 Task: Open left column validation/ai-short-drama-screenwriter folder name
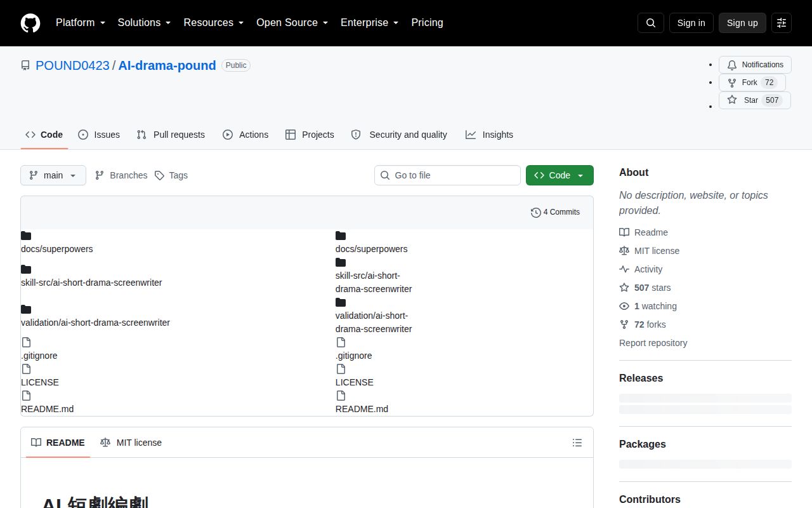point(95,323)
